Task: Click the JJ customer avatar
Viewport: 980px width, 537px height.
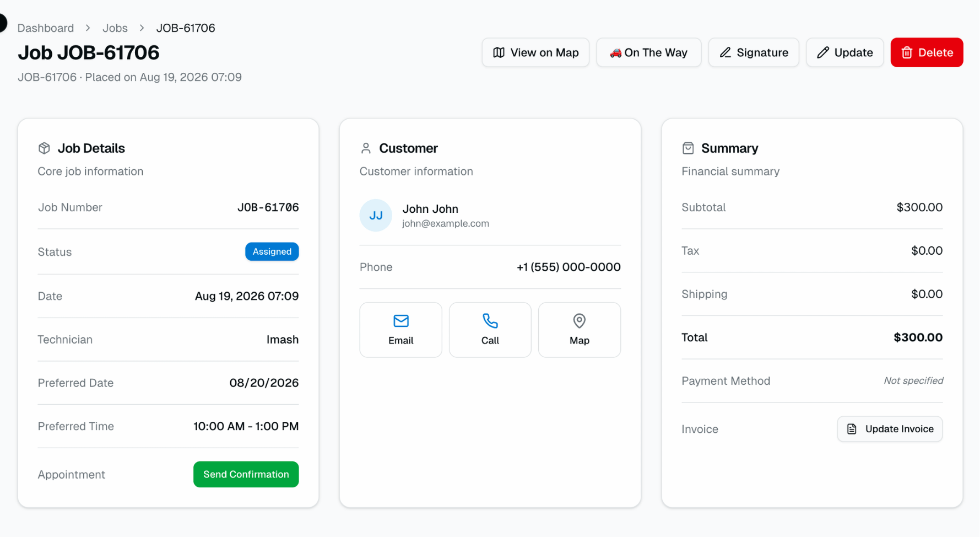Action: coord(376,215)
